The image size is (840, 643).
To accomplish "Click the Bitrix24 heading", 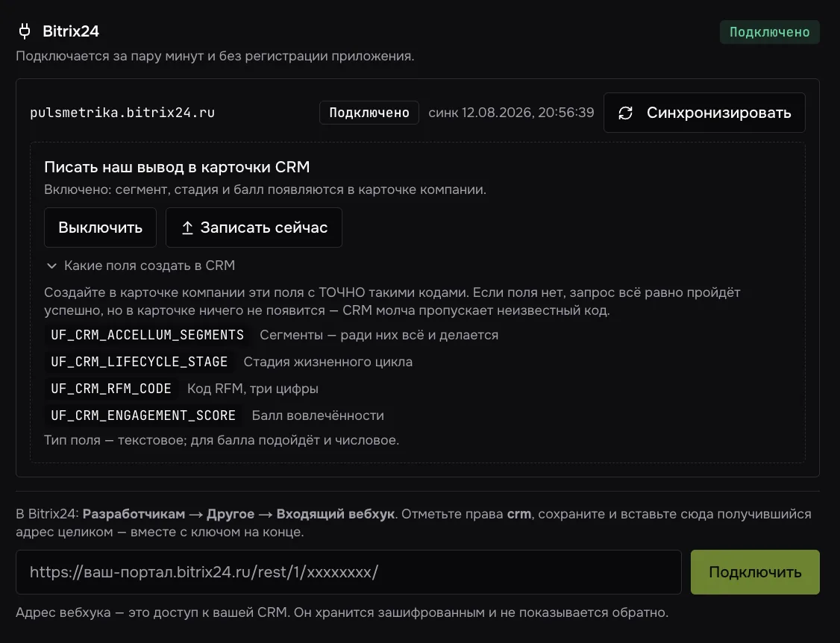I will click(x=71, y=31).
